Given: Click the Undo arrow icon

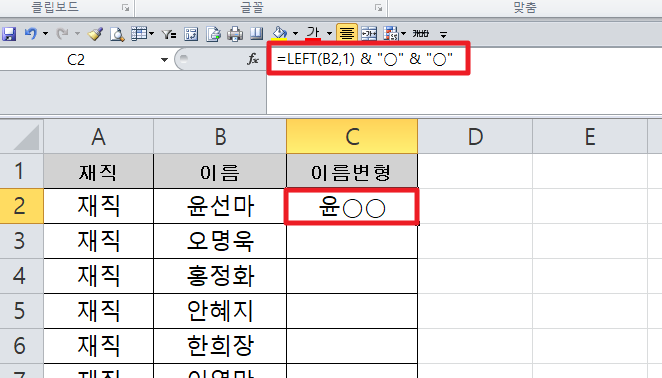Looking at the screenshot, I should [x=30, y=34].
